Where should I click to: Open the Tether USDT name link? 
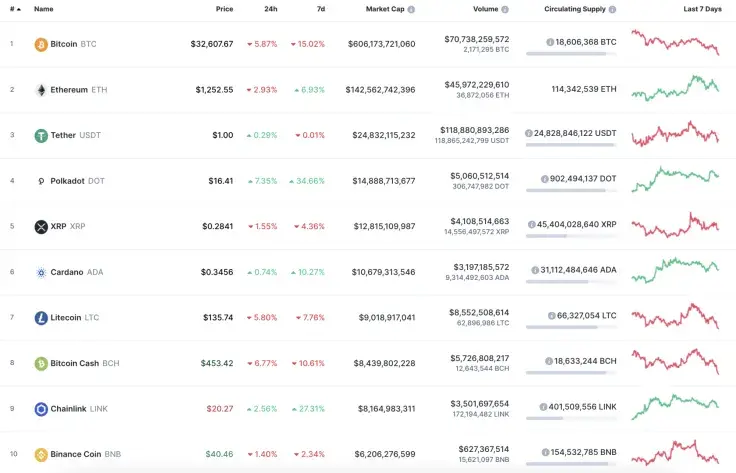(x=76, y=135)
